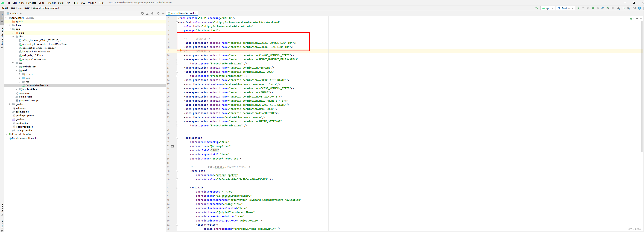Toggle the Project tool window sidebar tab
Screen dimensions: 644x232
point(2,17)
